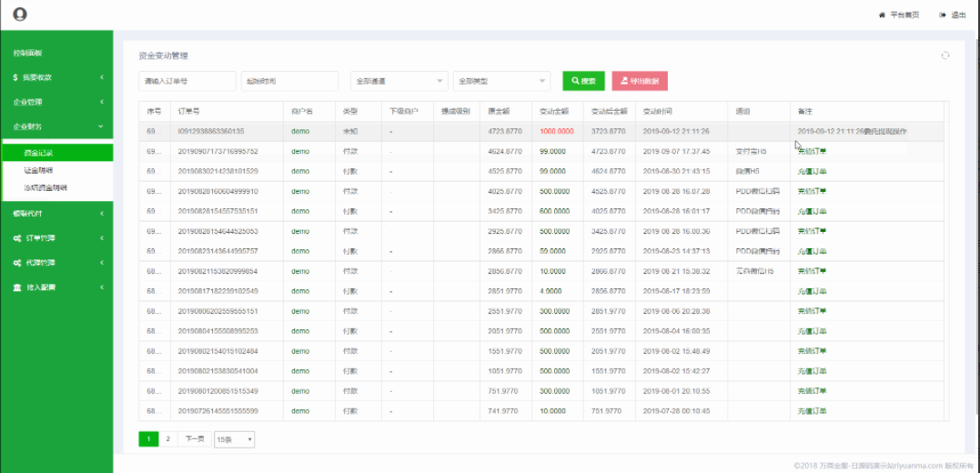
Task: Click the gears icon beside 订单管理
Action: click(x=17, y=238)
